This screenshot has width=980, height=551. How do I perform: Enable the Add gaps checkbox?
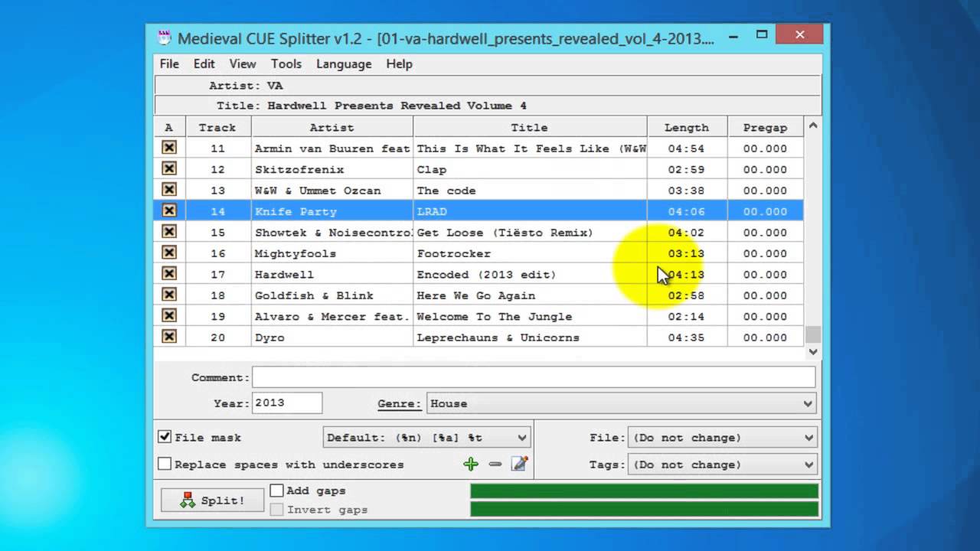point(277,491)
